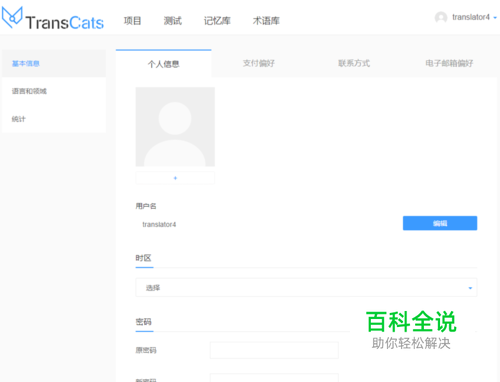
Task: Click the plus button to upload avatar
Action: click(x=175, y=178)
